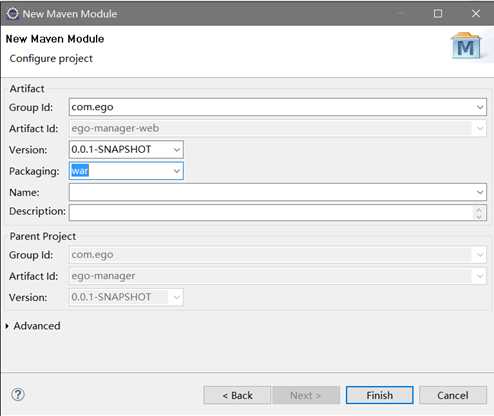Click the Parent Project Version dropdown arrow
The height and width of the screenshot is (416, 494).
(x=177, y=297)
